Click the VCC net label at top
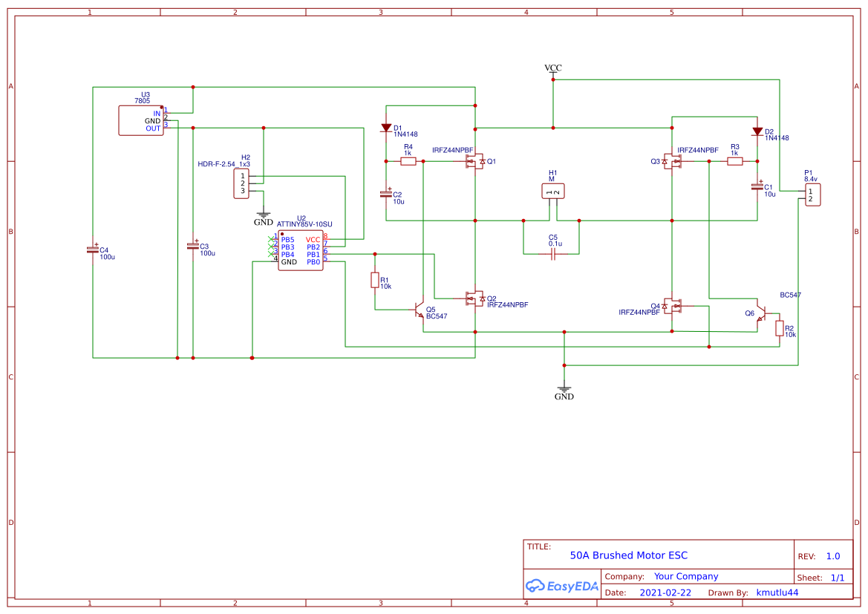This screenshot has height=614, width=868. (552, 68)
